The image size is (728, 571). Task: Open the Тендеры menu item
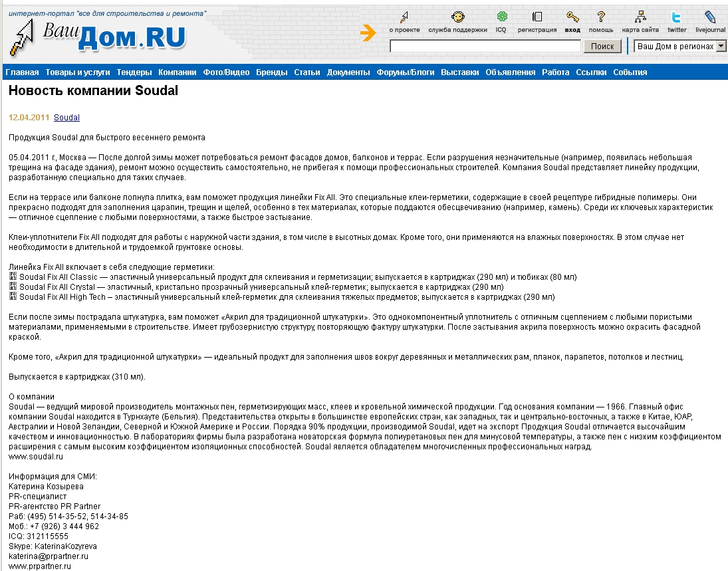(x=134, y=72)
